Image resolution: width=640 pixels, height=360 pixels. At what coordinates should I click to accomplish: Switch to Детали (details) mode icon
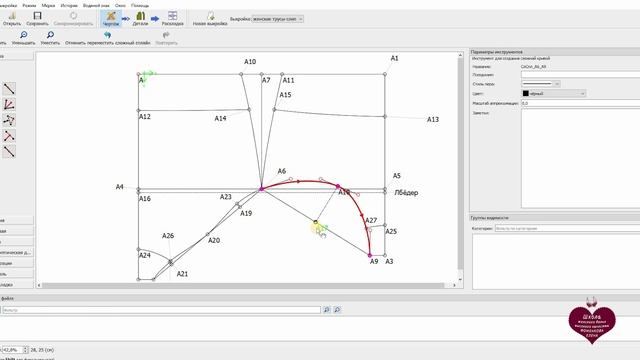[x=140, y=16]
